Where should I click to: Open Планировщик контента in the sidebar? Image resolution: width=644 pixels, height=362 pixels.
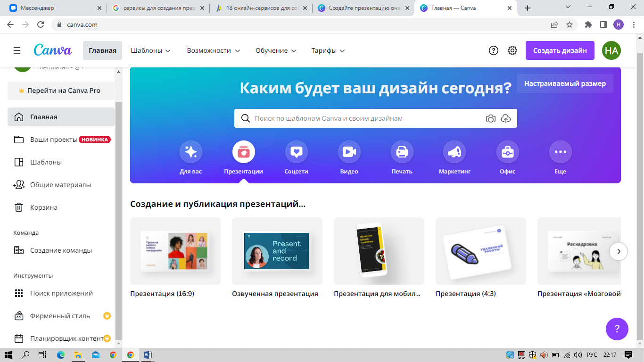point(61,338)
